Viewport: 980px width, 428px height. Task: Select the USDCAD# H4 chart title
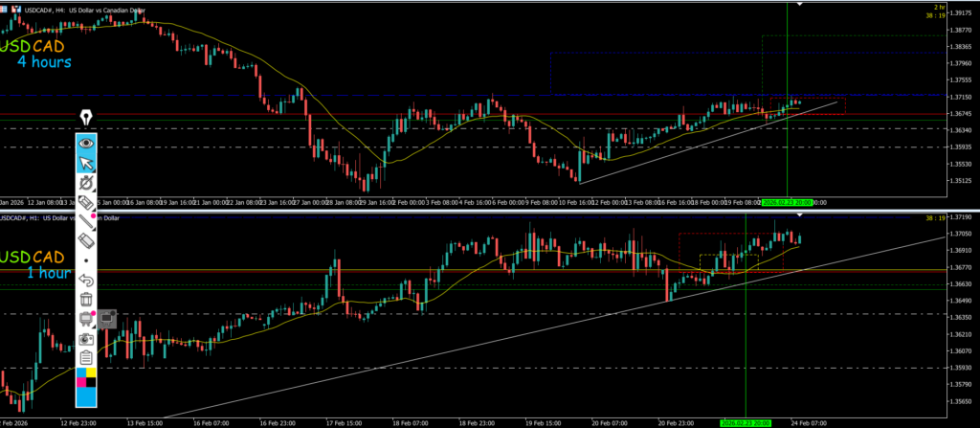click(x=57, y=9)
